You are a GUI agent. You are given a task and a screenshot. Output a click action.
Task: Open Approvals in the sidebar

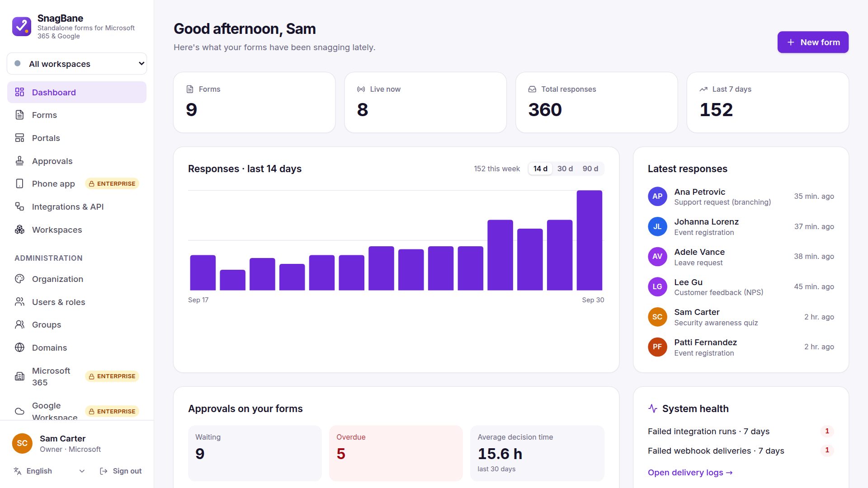[x=77, y=161]
